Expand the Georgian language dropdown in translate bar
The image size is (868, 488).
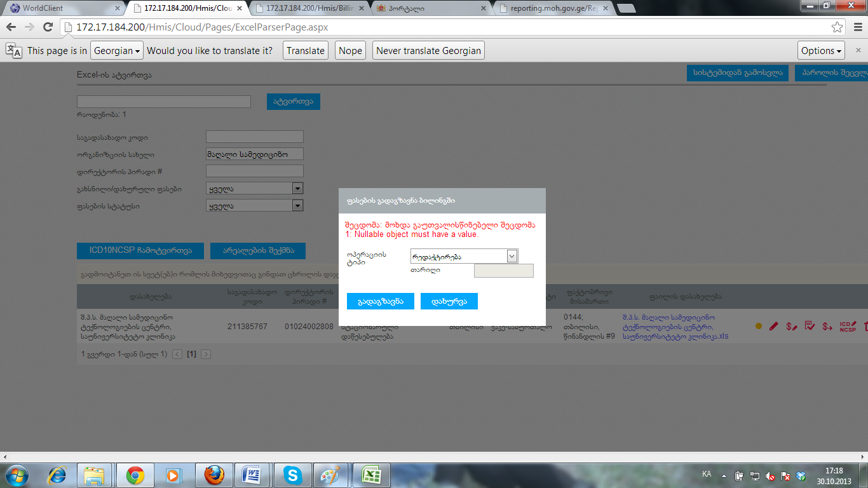[117, 51]
